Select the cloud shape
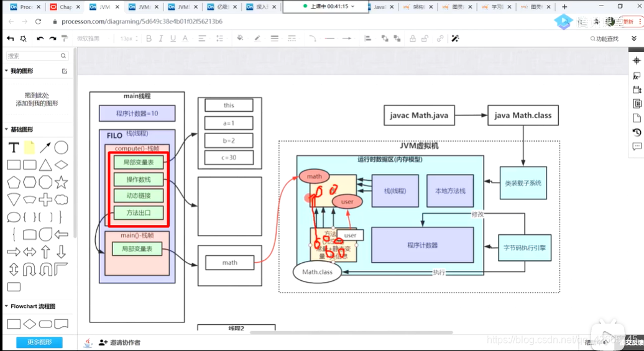 click(x=61, y=200)
